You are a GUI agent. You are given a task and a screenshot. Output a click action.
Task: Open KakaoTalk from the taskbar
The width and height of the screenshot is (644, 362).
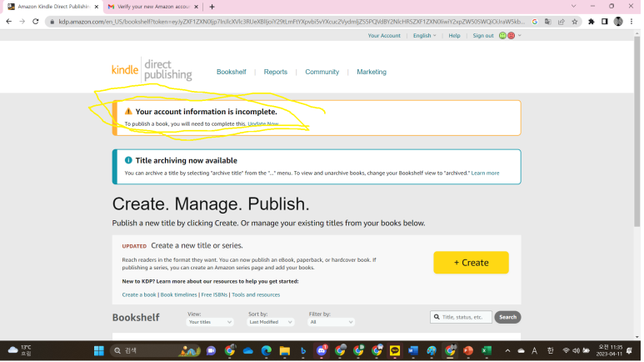(395, 351)
